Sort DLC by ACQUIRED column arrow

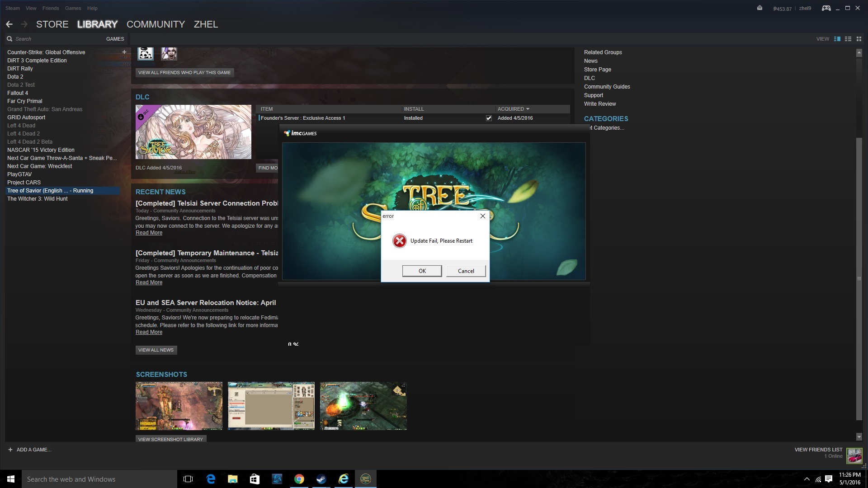click(528, 109)
